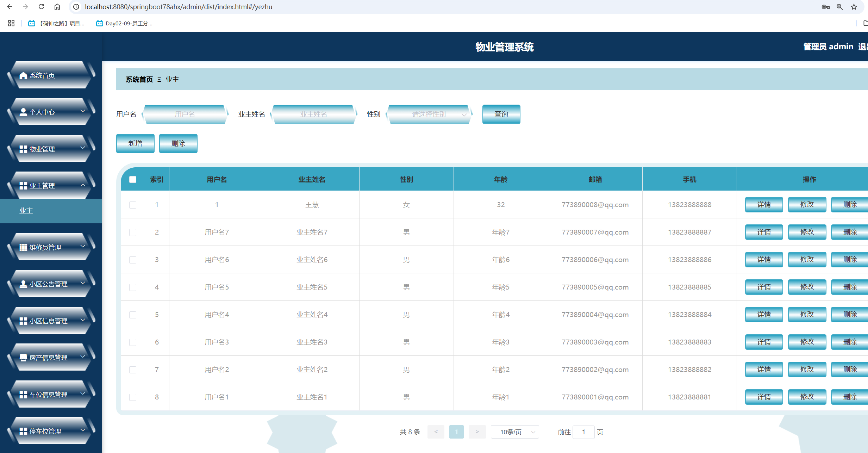Open the apps grid icon in bookmarks bar

11,23
